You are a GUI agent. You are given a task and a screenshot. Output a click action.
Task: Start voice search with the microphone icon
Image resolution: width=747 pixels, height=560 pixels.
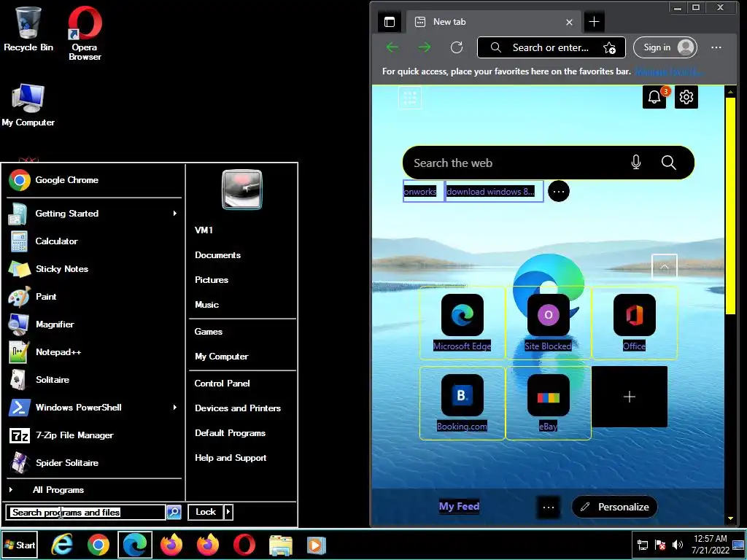[636, 163]
